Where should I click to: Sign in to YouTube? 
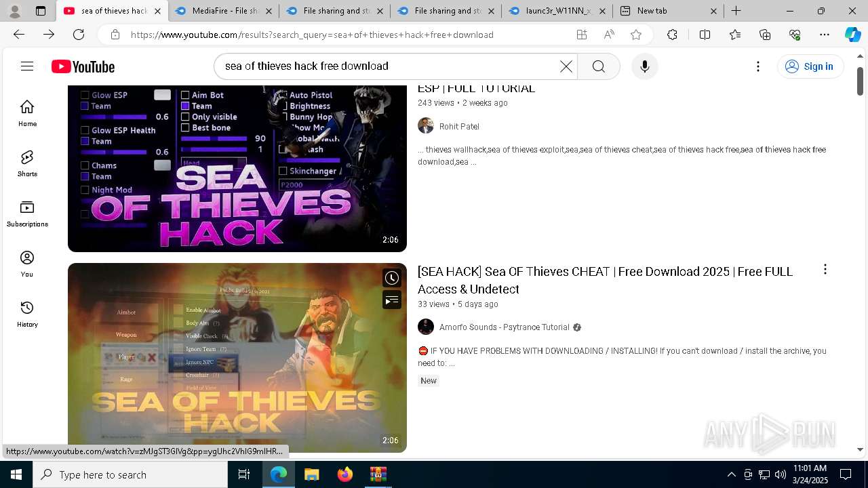[x=810, y=66]
